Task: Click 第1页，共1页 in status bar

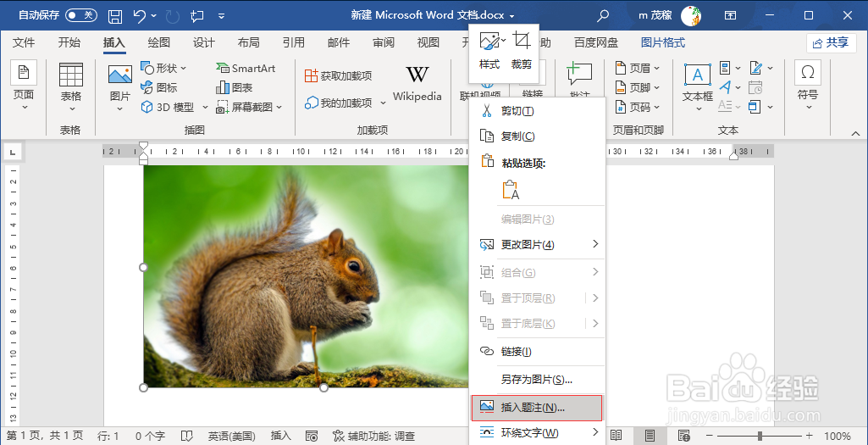Action: (45, 437)
